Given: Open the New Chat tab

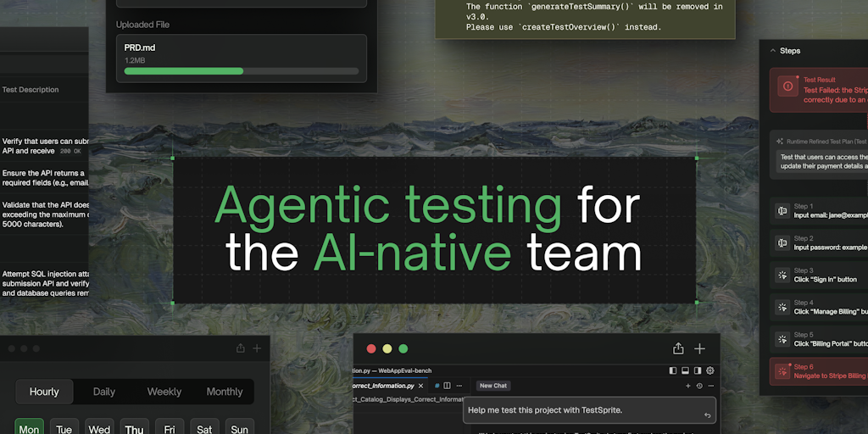Looking at the screenshot, I should [x=493, y=386].
